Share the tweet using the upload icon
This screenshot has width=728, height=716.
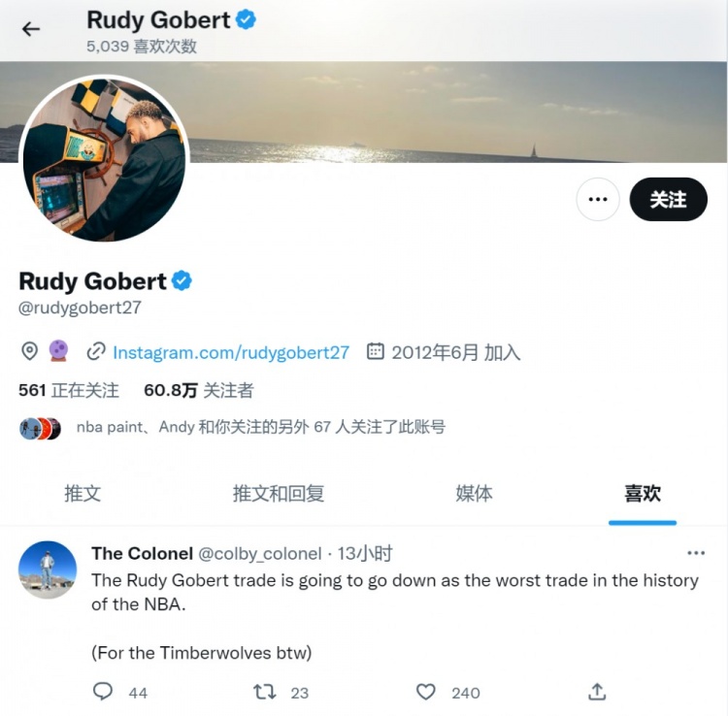click(597, 692)
